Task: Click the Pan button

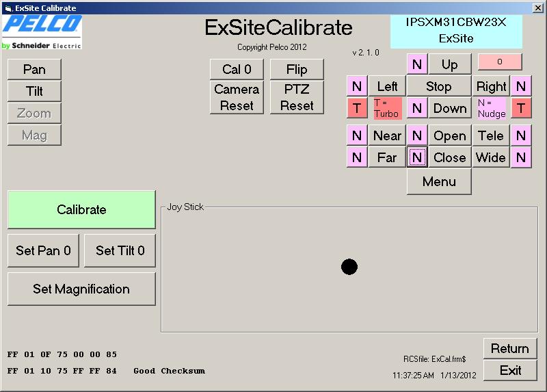Action: [x=34, y=69]
